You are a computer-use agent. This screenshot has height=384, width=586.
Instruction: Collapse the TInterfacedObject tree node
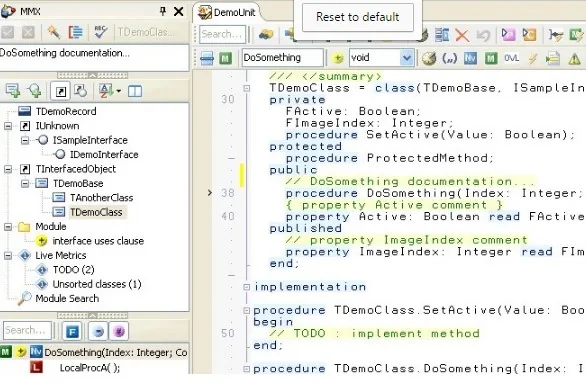pos(8,169)
